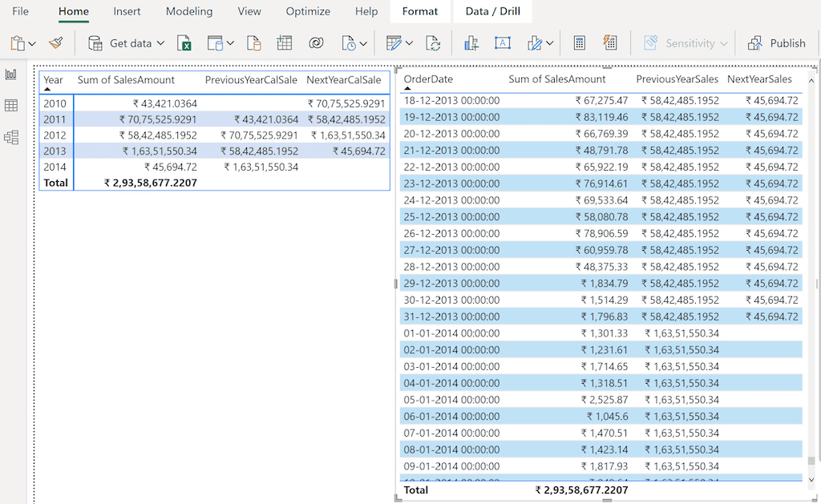Expand the Paste dropdown arrow
Screen dimensions: 821x504
[32, 44]
